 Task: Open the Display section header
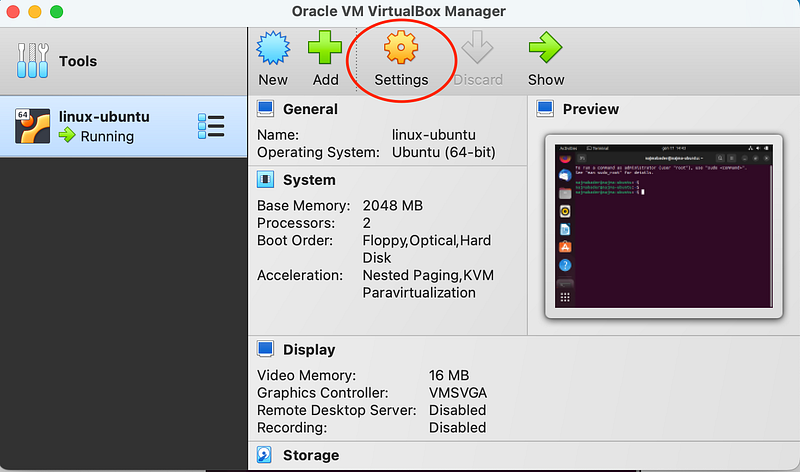[x=309, y=350]
